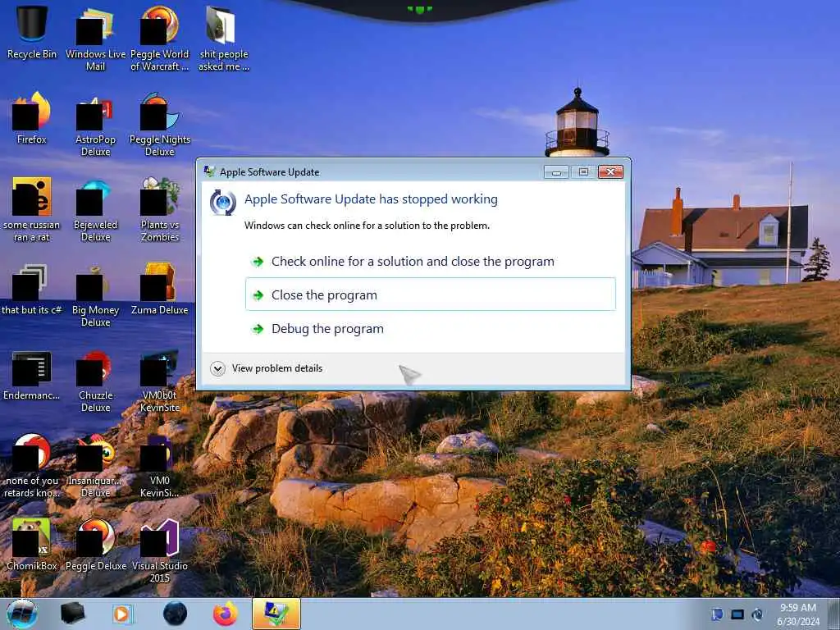Select Peggle Deluxe desktop icon
840x630 pixels.
pos(95,544)
